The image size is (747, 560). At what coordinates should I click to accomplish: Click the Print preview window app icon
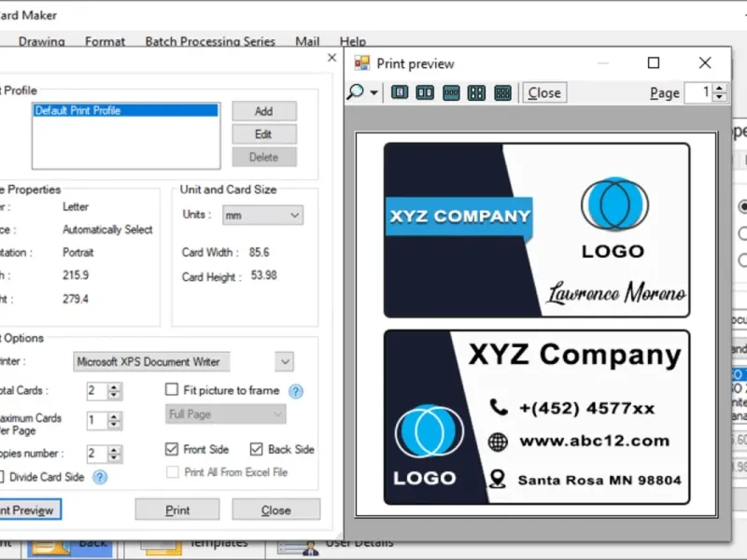[x=362, y=63]
